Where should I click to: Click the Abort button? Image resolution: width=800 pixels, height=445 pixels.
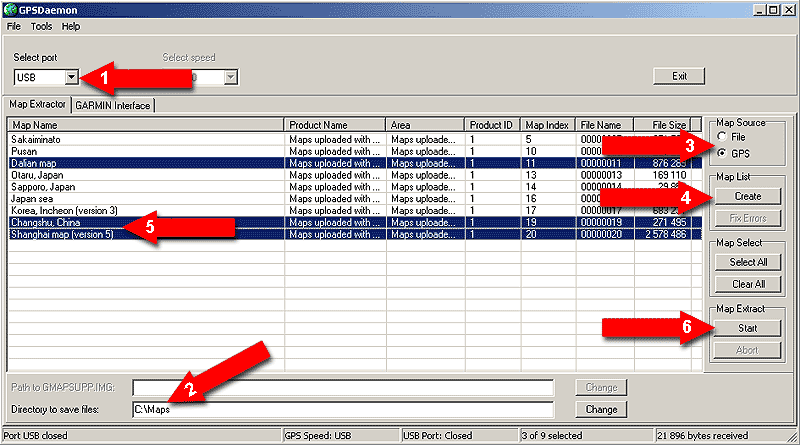[747, 350]
